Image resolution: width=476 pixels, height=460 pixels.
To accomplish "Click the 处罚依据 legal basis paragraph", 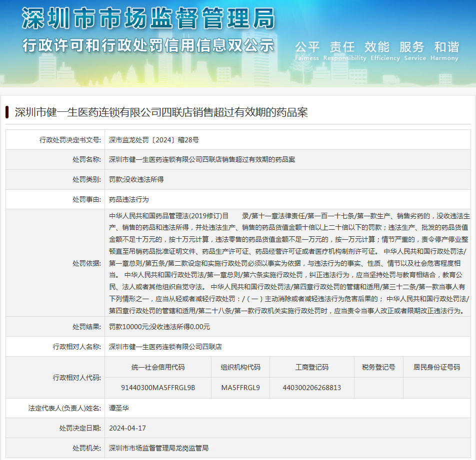I will [289, 263].
